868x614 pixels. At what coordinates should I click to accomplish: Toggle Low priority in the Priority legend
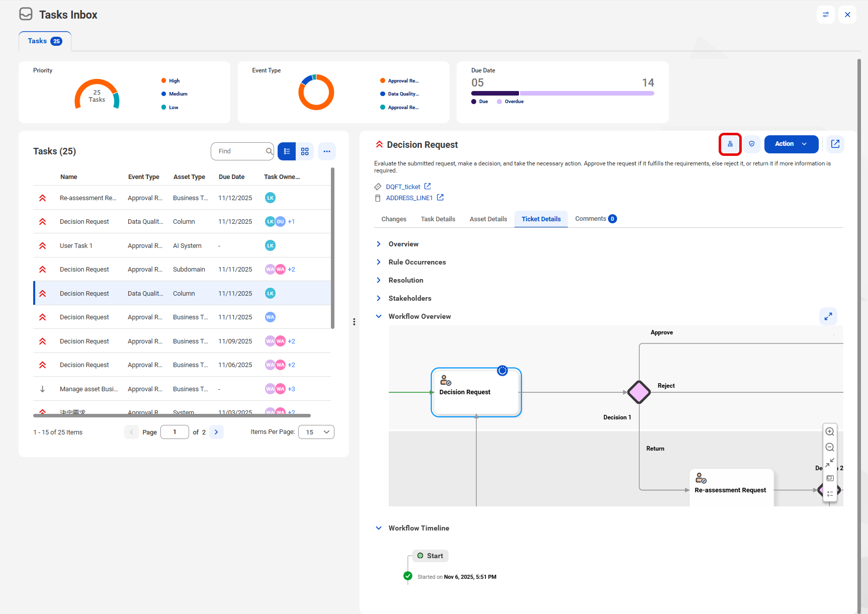pos(170,108)
